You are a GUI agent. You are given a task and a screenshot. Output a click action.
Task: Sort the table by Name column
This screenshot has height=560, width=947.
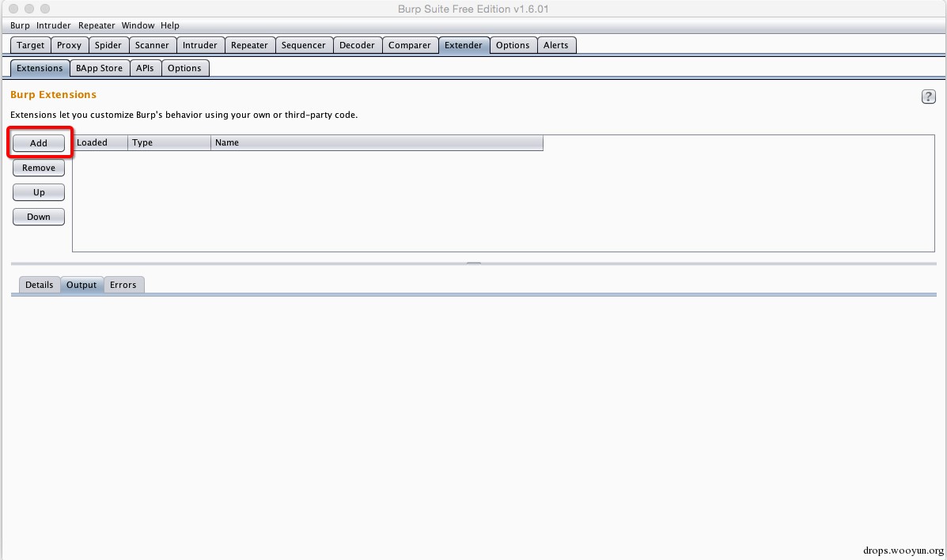pos(377,142)
